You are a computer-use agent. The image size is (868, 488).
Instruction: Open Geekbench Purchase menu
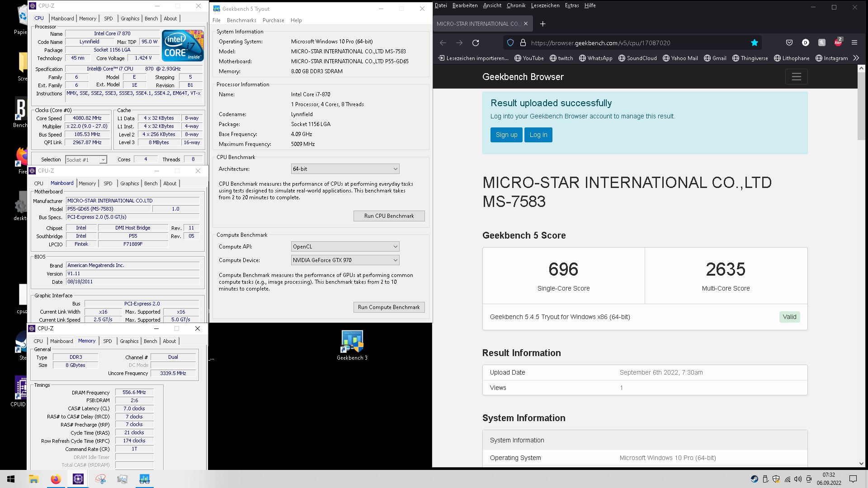pyautogui.click(x=273, y=20)
